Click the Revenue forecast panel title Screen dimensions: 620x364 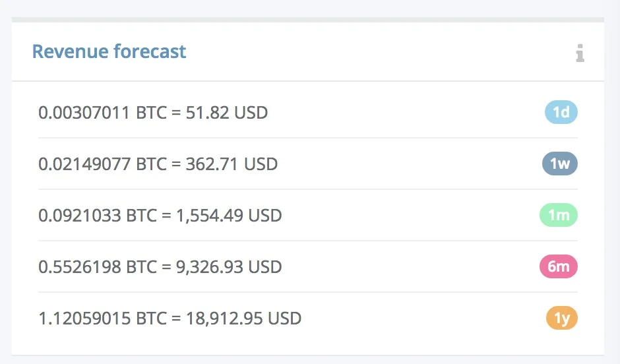109,51
